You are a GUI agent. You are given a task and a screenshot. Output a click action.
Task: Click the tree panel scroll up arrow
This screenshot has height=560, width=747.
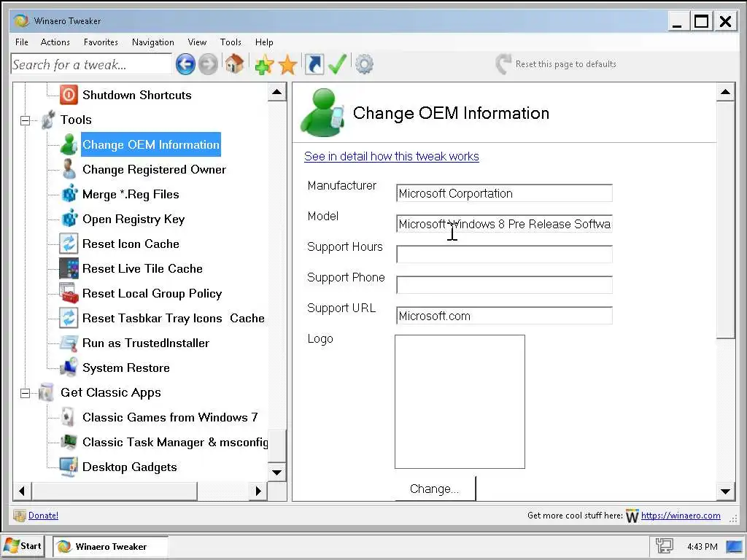276,92
